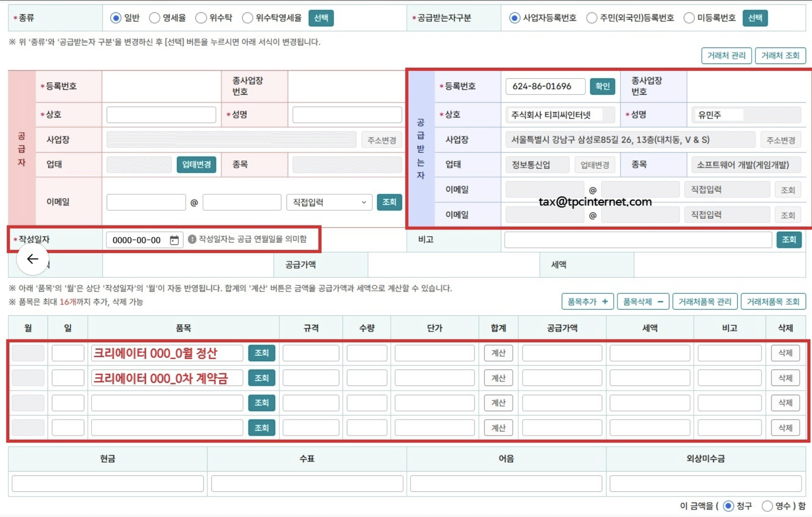This screenshot has width=812, height=517.
Task: Click supplier email 조회 button
Action: (x=389, y=202)
